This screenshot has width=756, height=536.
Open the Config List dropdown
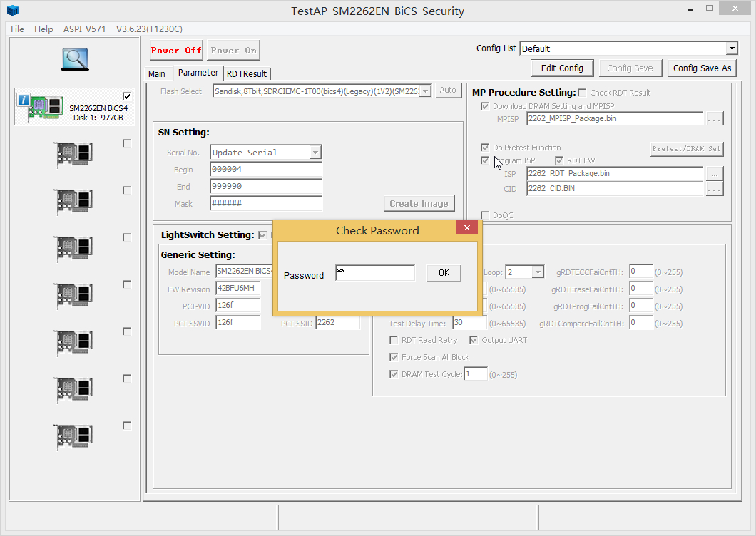pyautogui.click(x=731, y=48)
